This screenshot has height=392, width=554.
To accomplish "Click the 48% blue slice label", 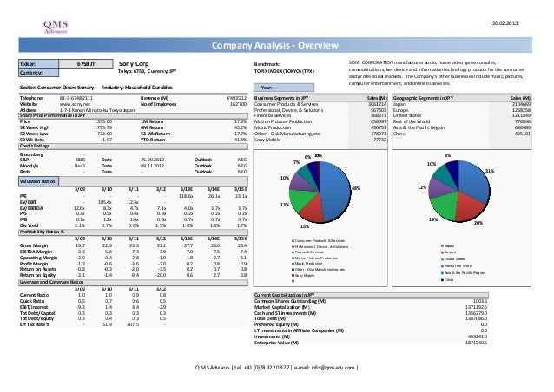I will (356, 188).
